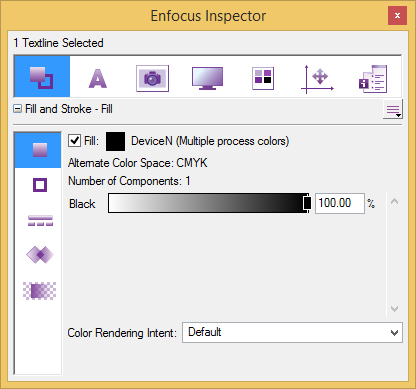This screenshot has width=416, height=389.
Task: Select the checkered transparency icon
Action: point(39,291)
